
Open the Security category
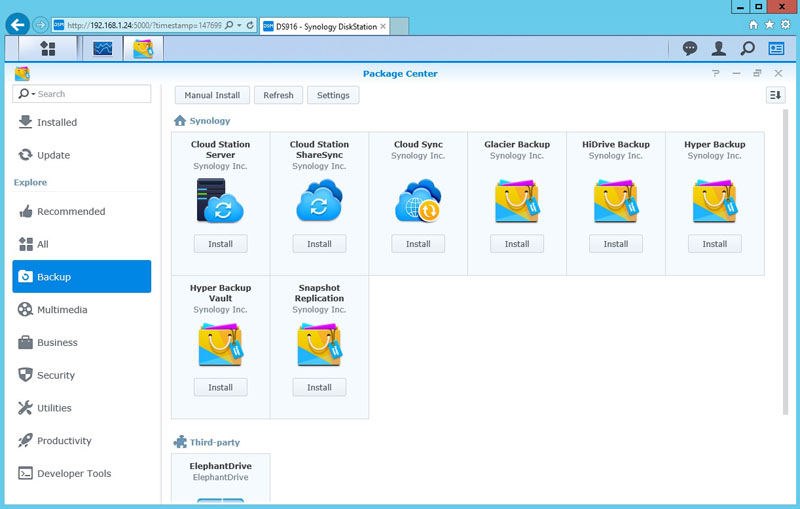coord(56,375)
